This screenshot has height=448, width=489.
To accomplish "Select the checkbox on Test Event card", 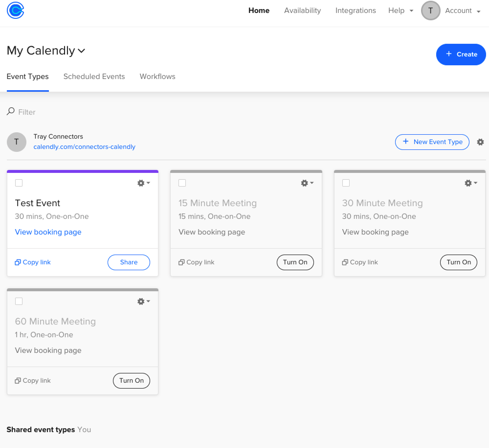I will point(19,183).
